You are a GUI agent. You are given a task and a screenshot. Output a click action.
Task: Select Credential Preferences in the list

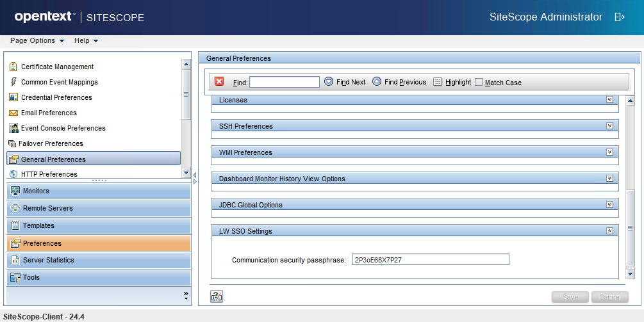coord(56,97)
